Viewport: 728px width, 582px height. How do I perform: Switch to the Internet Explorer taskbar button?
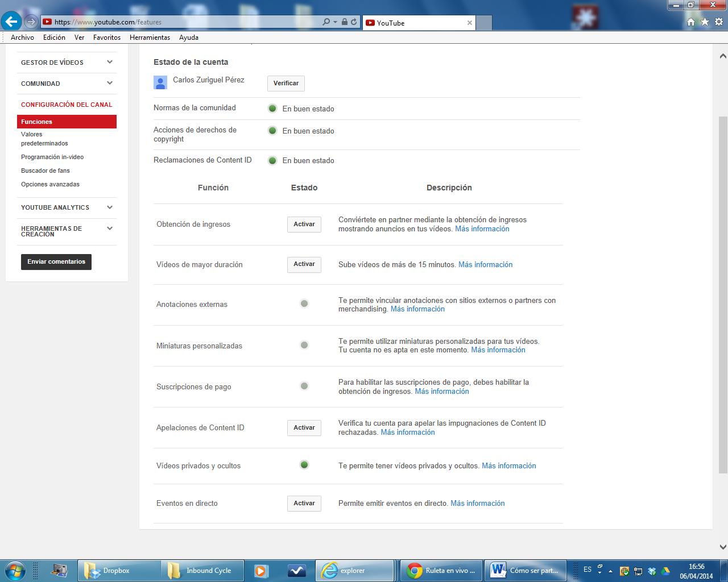click(354, 570)
